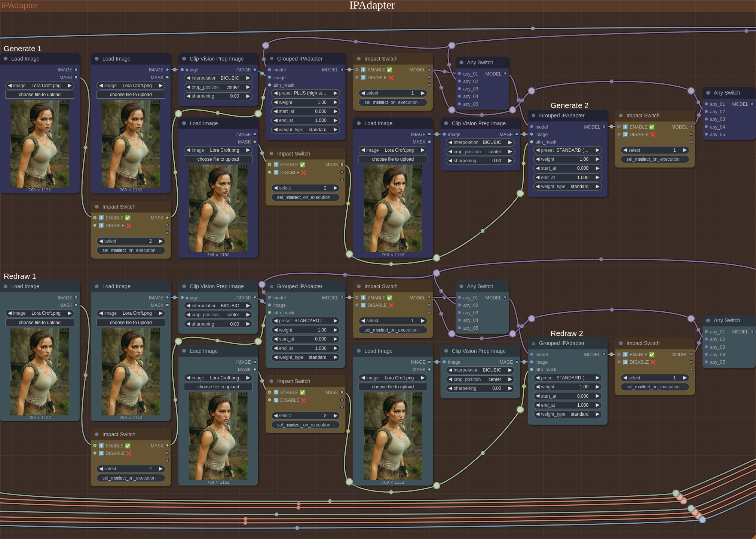756x539 pixels.
Task: Open crop_position dropdown in Redraw 2 Clip Vision node
Action: click(x=480, y=379)
